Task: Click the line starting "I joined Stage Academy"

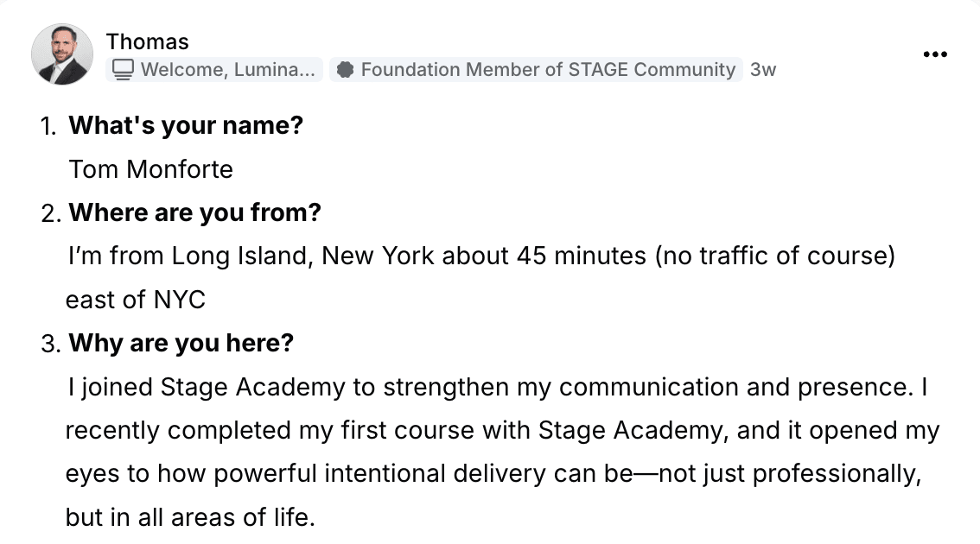Action: [498, 387]
